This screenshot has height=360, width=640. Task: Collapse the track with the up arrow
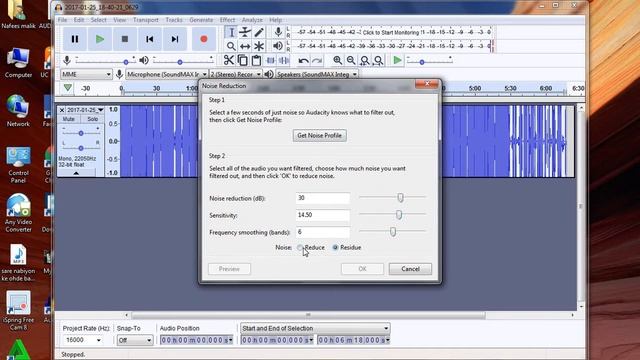[76, 173]
